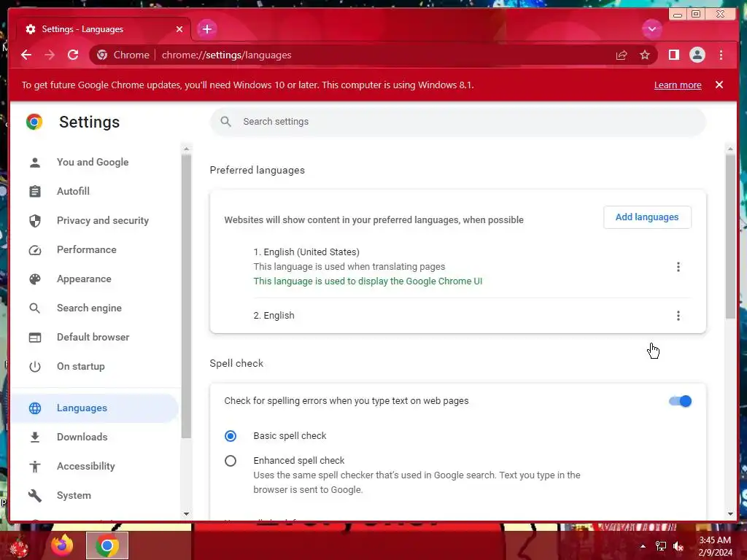Open the tab search dropdown arrow
747x560 pixels.
click(x=651, y=29)
